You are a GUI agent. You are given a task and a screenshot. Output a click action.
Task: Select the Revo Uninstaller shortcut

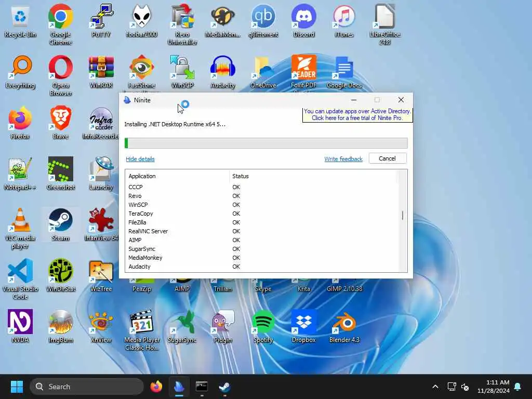point(182,24)
